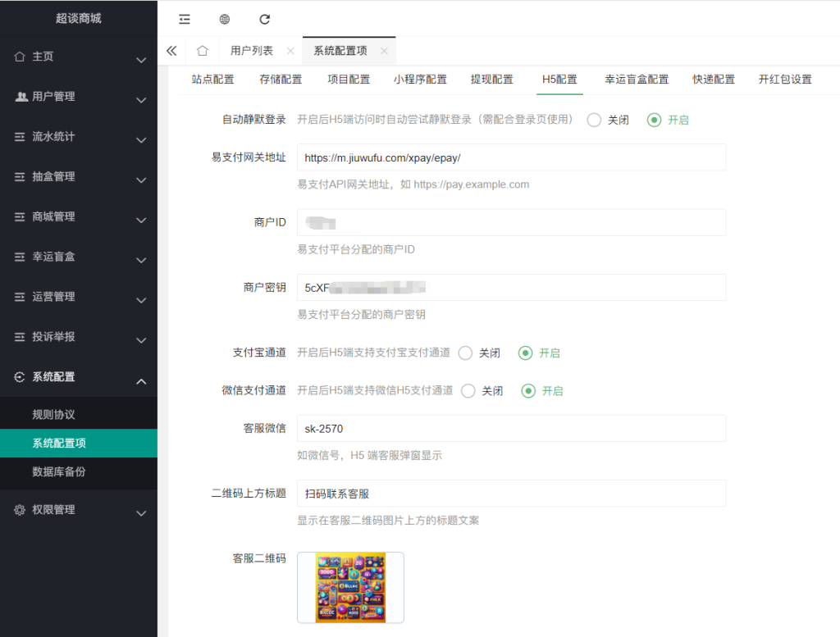Expand the 运营管理 menu chevron
Screen dimensions: 840x637
coord(141,300)
